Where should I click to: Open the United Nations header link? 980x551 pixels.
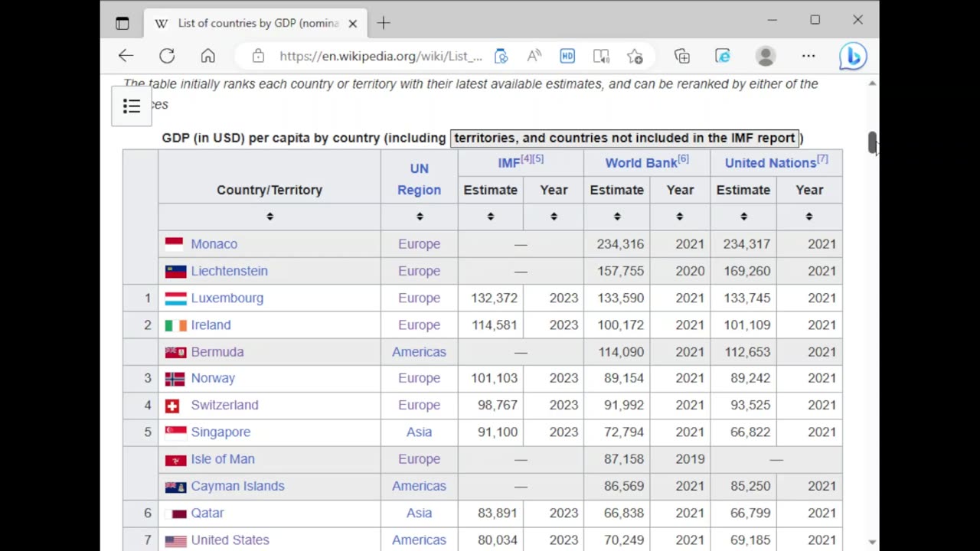pos(770,163)
